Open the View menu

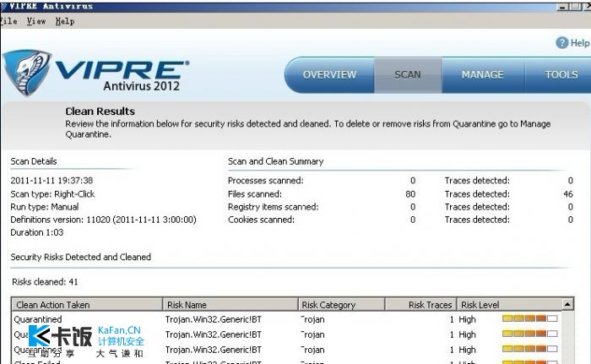[x=36, y=21]
